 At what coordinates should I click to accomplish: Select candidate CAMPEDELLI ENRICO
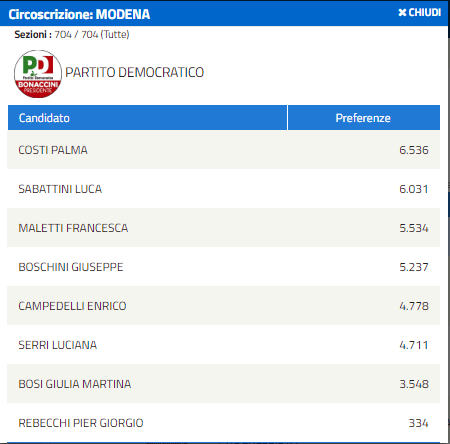72,306
